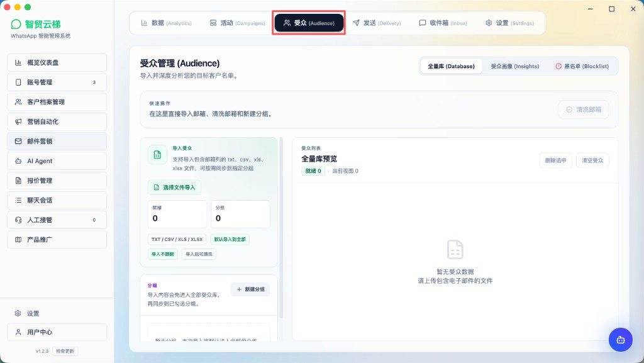Image resolution: width=644 pixels, height=363 pixels.
Task: Click the robot icon beside AI Agent
Action: pos(18,161)
